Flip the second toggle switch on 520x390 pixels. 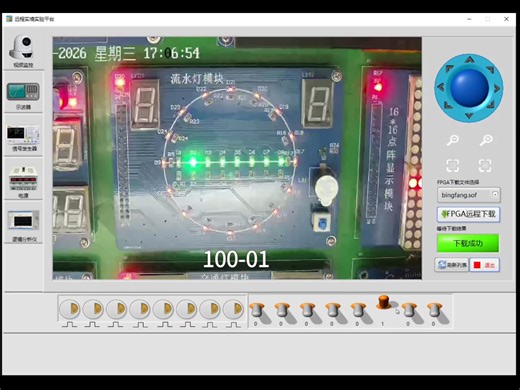click(282, 310)
